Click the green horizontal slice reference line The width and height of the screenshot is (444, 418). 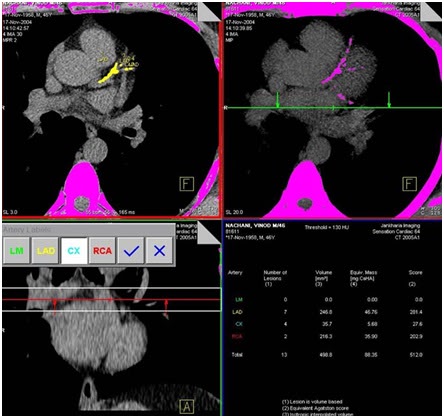pyautogui.click(x=334, y=108)
